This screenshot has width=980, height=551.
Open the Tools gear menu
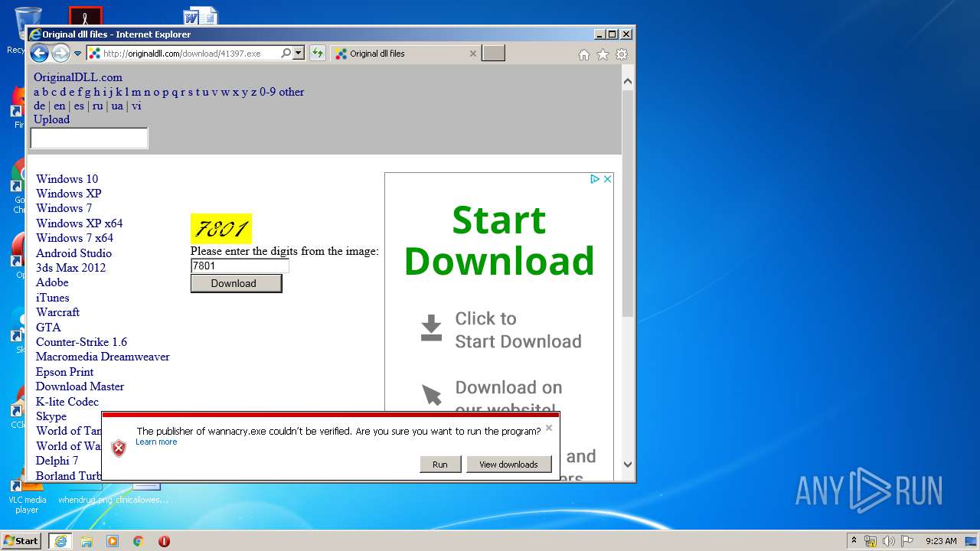pyautogui.click(x=622, y=54)
